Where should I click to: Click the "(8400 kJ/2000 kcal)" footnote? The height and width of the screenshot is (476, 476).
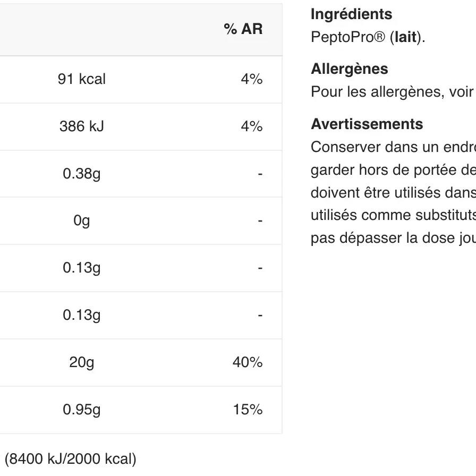point(71,458)
